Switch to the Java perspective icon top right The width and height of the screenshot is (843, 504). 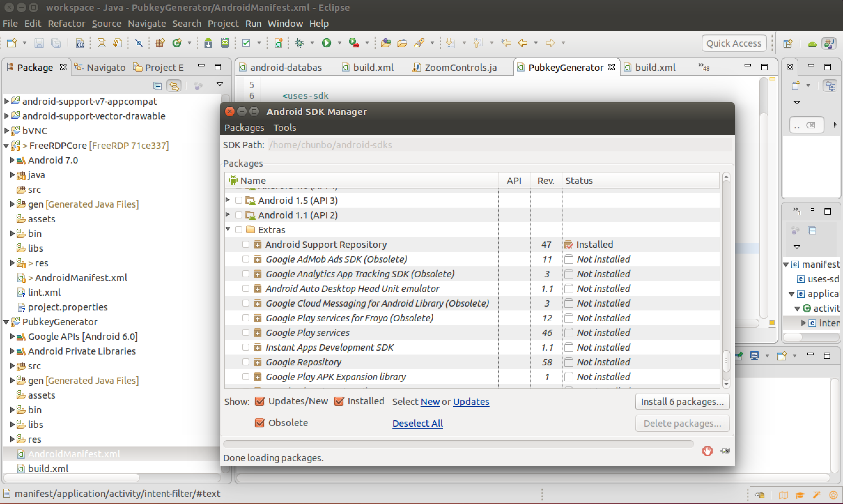tap(829, 43)
